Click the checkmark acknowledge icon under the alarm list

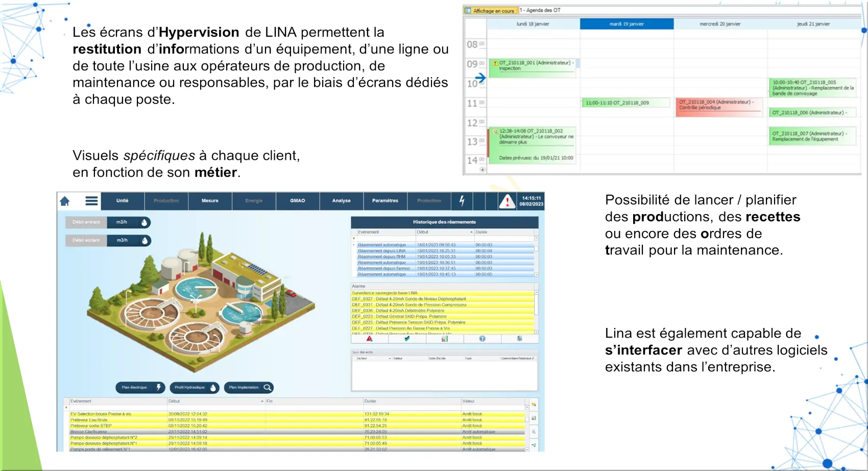(x=407, y=339)
